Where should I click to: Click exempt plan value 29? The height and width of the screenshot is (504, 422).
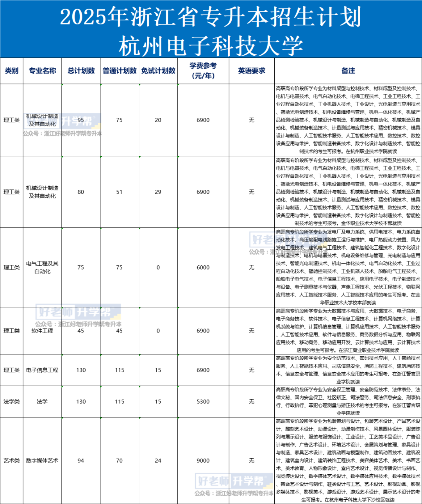coord(158,192)
